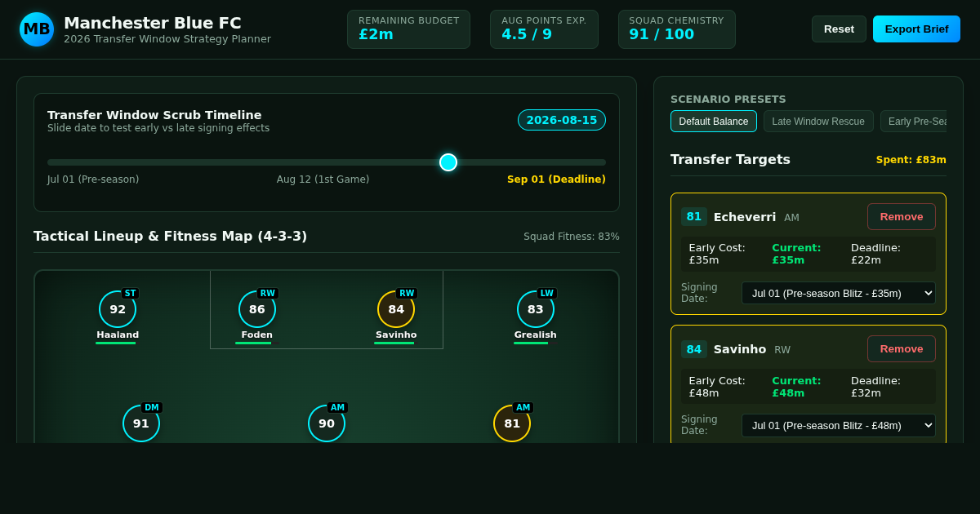Image resolution: width=980 pixels, height=514 pixels.
Task: Click the 2026-08-15 date badge
Action: [562, 120]
